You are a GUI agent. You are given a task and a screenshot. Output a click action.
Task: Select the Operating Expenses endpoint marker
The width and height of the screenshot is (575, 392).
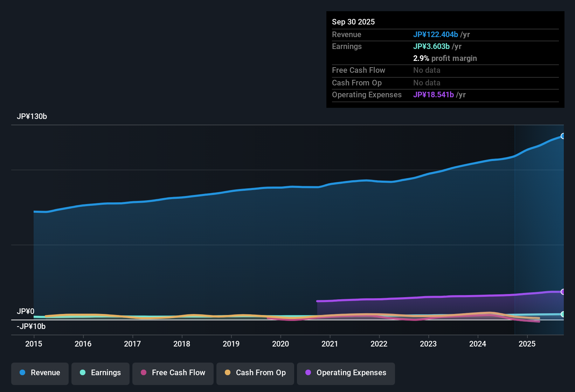pos(563,292)
